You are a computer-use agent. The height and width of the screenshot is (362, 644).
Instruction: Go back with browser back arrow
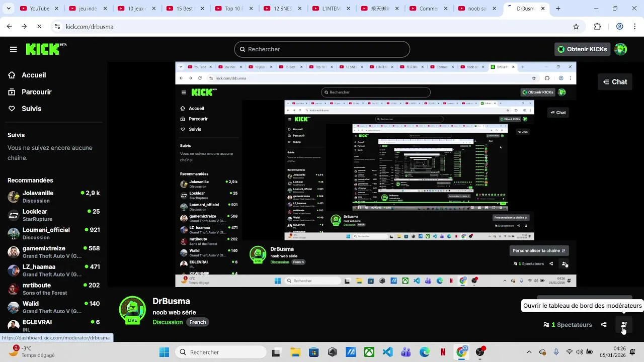[10, 27]
